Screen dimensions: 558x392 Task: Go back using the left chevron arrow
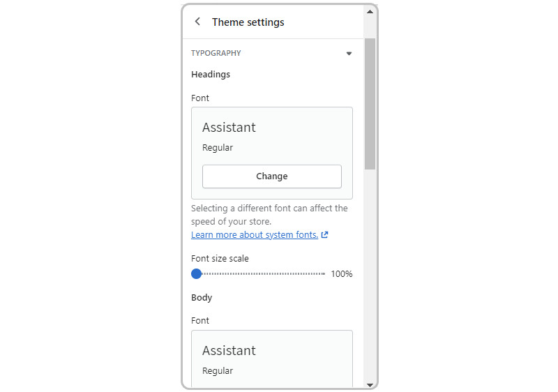click(197, 22)
